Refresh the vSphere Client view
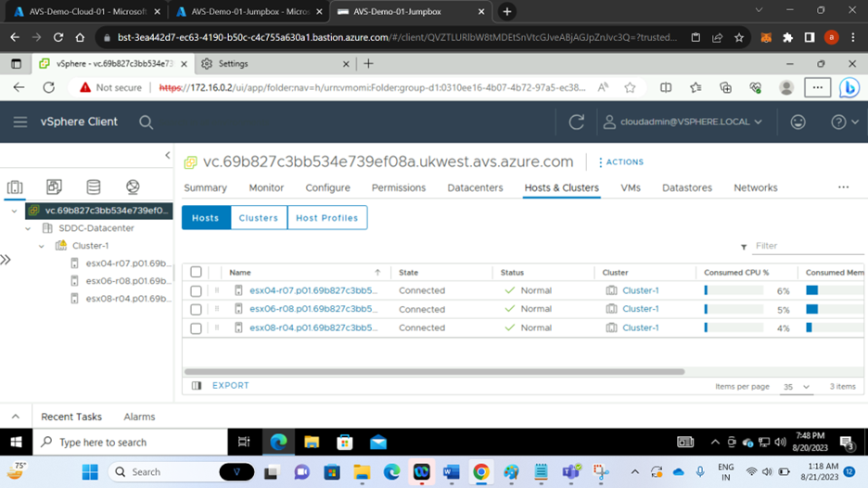This screenshot has height=488, width=868. (576, 122)
